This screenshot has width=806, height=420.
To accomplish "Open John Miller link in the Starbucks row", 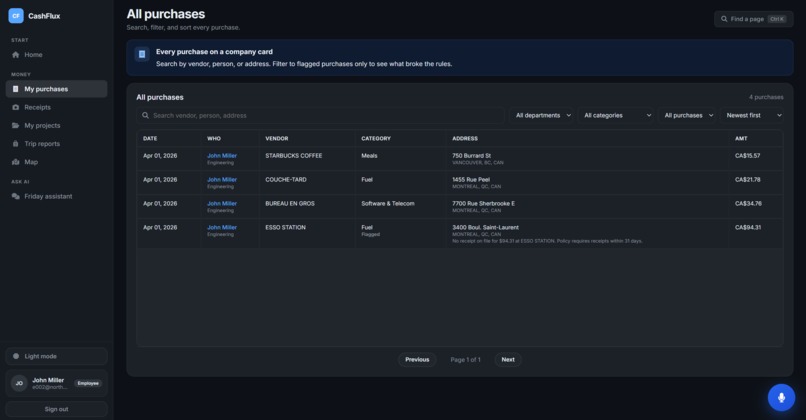I will (x=222, y=156).
